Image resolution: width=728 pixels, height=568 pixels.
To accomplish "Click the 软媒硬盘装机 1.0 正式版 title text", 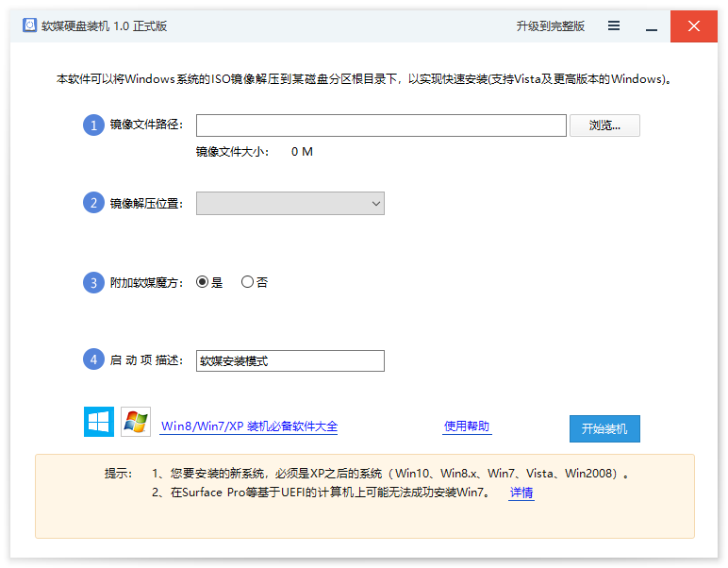I will pos(104,26).
